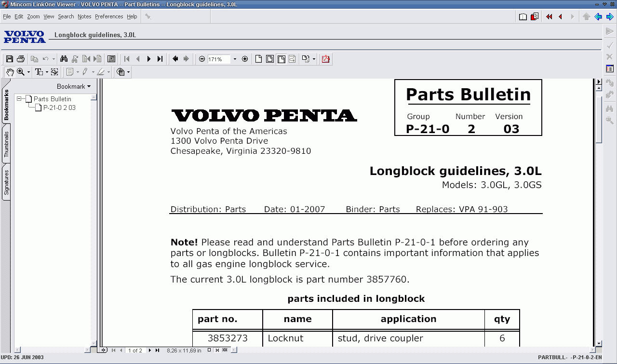Screen dimensions: 617x364
Task: Open the Help menu
Action: (132, 16)
